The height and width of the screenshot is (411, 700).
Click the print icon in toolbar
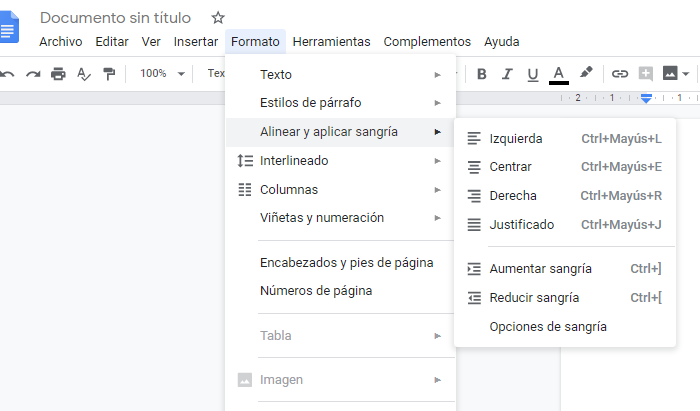click(58, 73)
